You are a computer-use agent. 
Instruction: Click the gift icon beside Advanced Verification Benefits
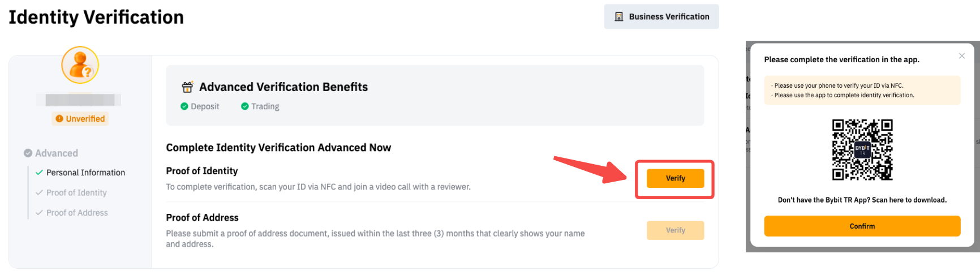click(187, 87)
